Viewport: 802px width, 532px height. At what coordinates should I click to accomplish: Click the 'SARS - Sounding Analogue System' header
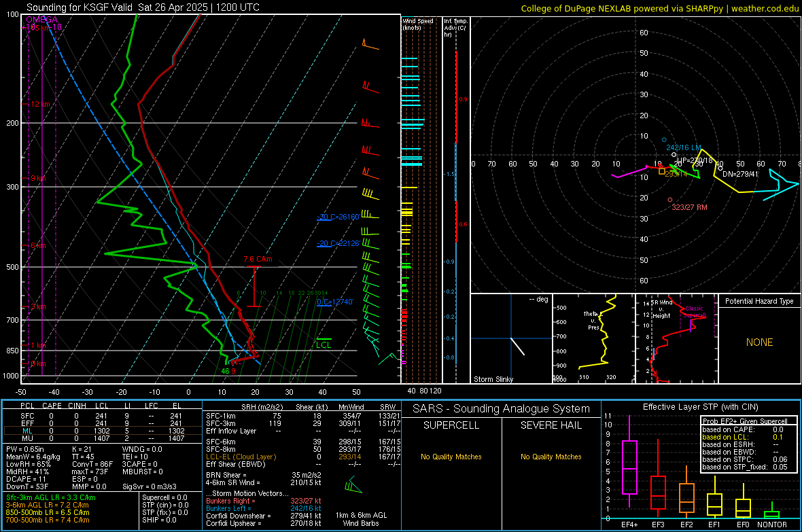(502, 409)
